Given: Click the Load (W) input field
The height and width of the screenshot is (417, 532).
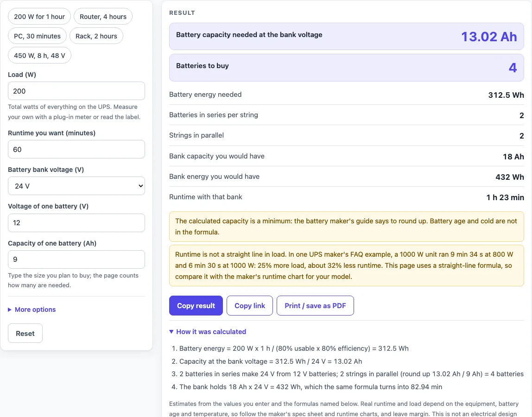Looking at the screenshot, I should click(x=76, y=91).
